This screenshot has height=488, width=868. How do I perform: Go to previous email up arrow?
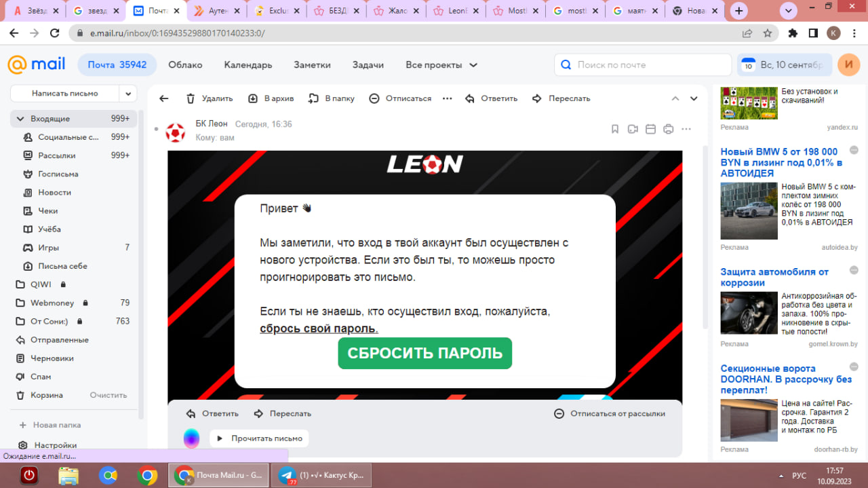click(x=675, y=98)
